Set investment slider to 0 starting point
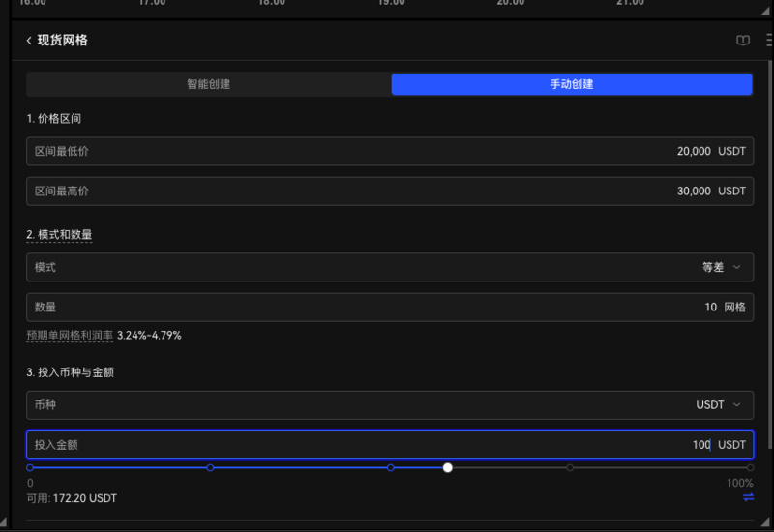This screenshot has width=774, height=532. 30,467
